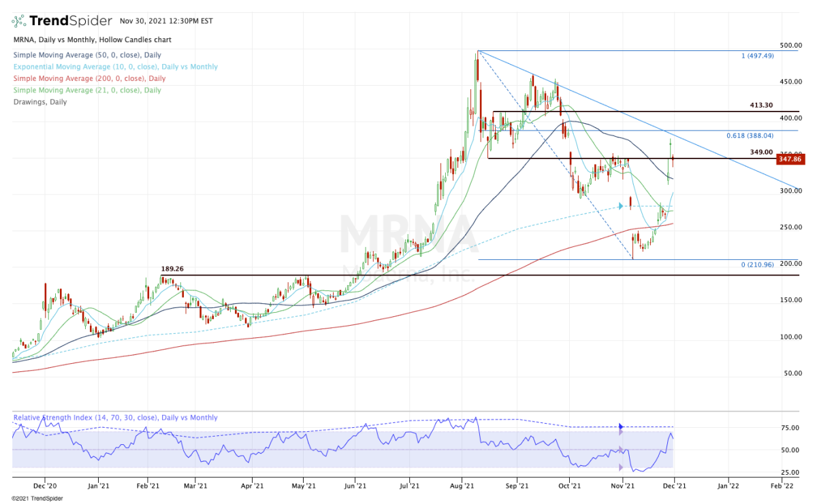The height and width of the screenshot is (504, 817).
Task: Click the Fibonacci '0.618 (388.04)' label
Action: (x=750, y=135)
